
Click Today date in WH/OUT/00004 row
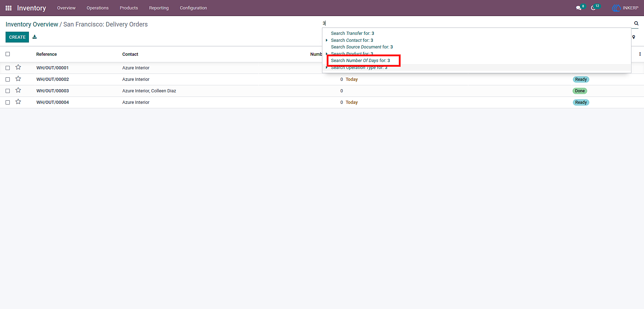(x=352, y=102)
